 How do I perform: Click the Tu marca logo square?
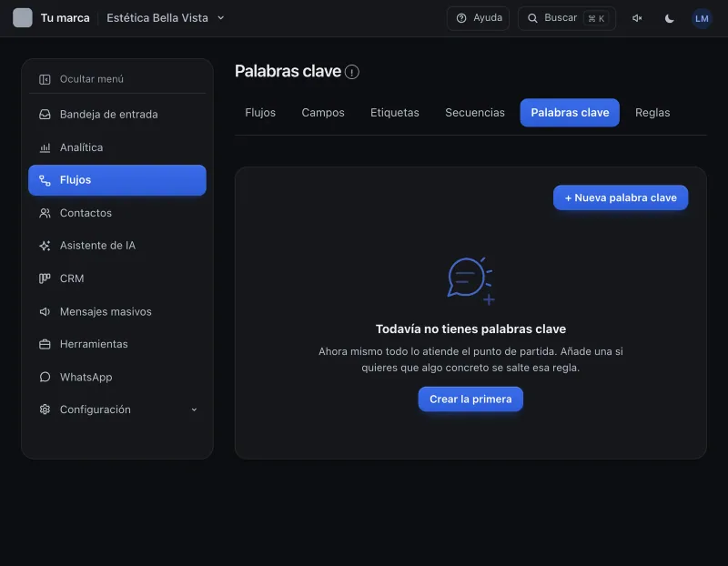[22, 18]
